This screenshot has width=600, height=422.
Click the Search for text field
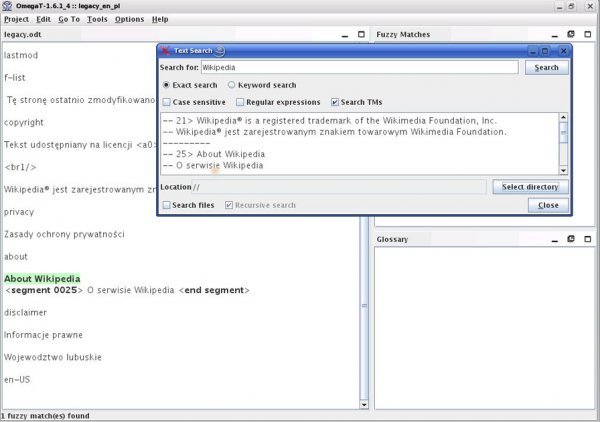click(x=359, y=68)
